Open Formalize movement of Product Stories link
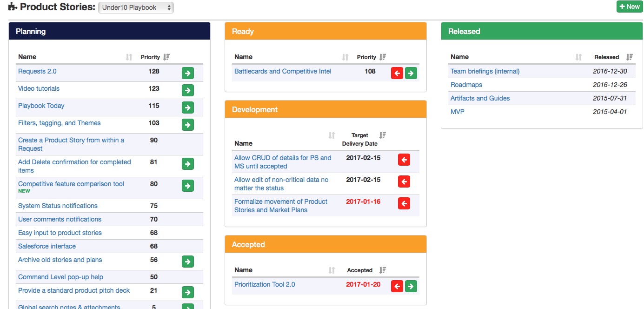This screenshot has height=309, width=644. pyautogui.click(x=281, y=206)
